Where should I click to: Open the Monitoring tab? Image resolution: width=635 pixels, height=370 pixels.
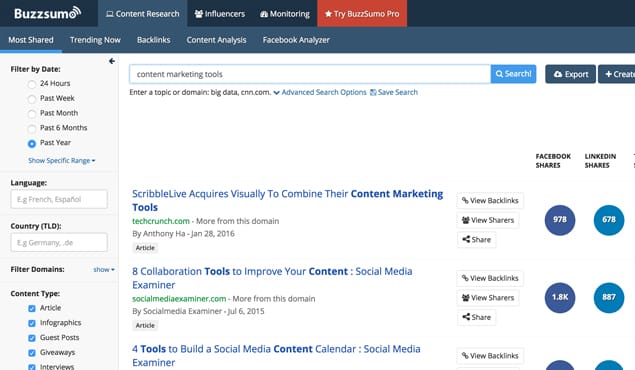tap(285, 14)
